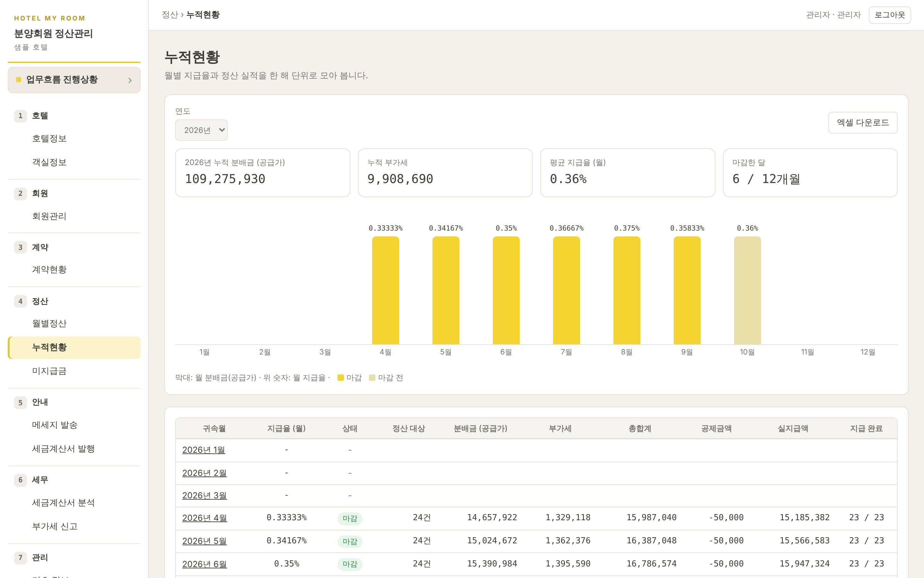Select 누적현황 sidebar item
Viewport: 924px width, 578px height.
74,347
